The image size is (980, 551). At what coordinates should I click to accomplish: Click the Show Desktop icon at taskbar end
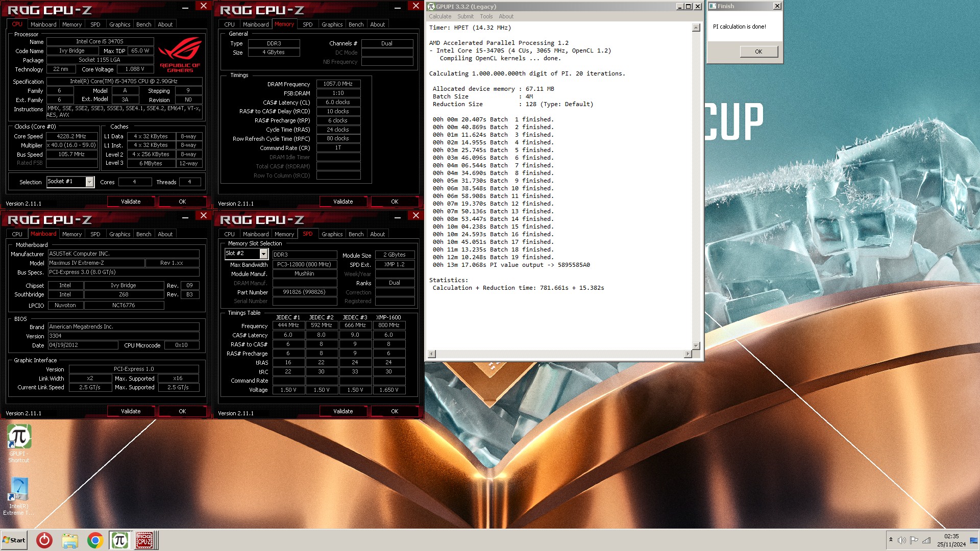coord(974,540)
